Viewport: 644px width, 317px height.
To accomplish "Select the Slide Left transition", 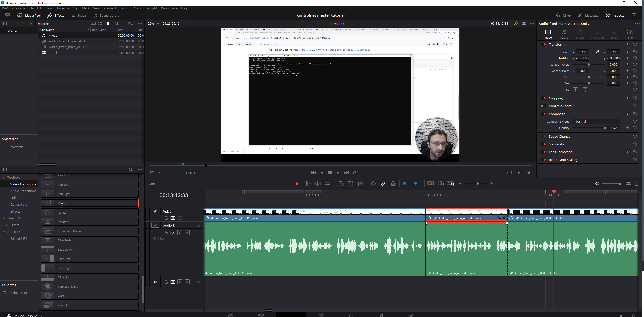I will [x=90, y=259].
